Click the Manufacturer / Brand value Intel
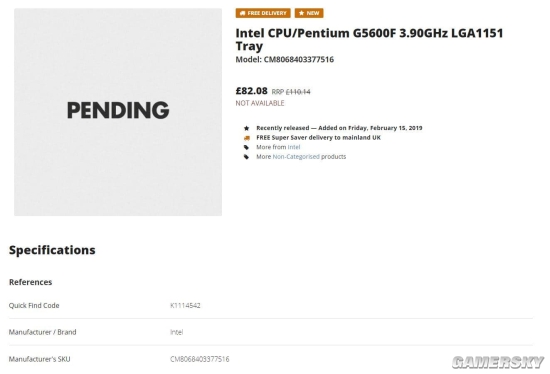 pyautogui.click(x=176, y=332)
